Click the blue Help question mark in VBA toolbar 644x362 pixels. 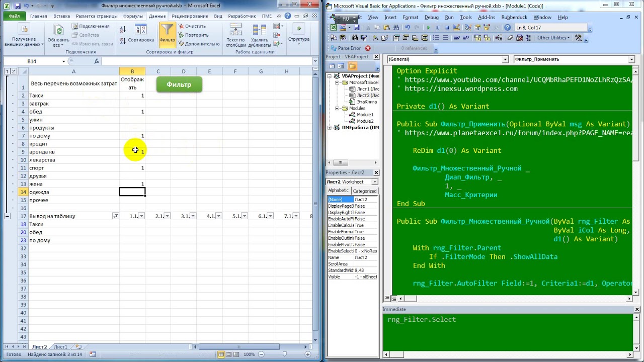(x=508, y=28)
